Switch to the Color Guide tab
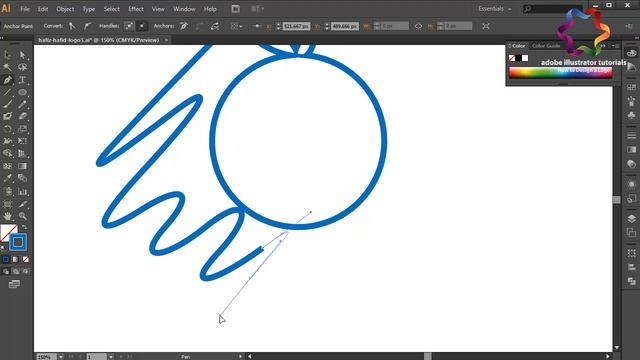The image size is (640, 360). tap(546, 46)
